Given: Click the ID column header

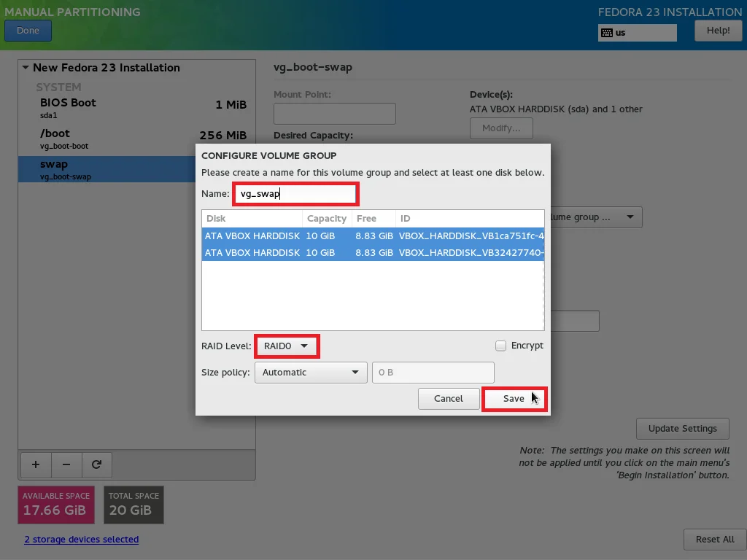Looking at the screenshot, I should click(470, 219).
